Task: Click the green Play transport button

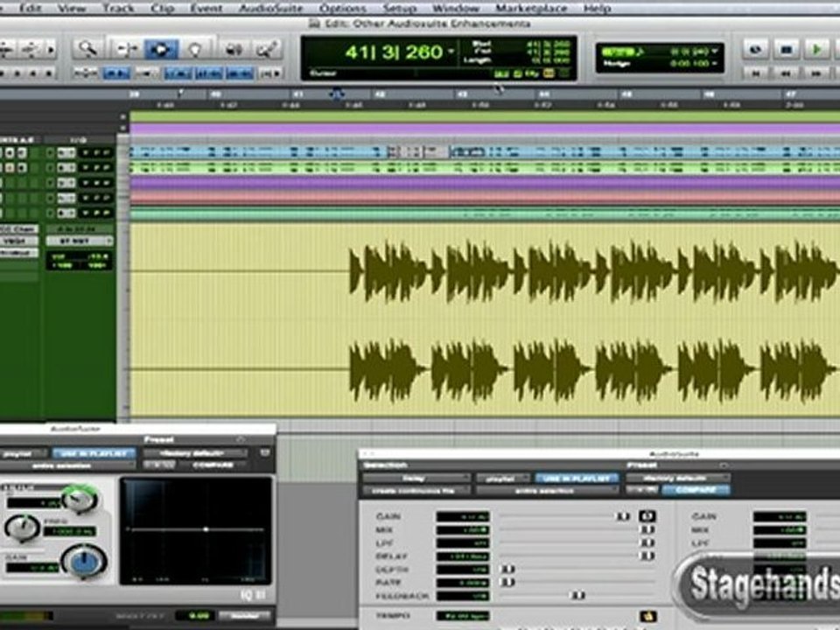Action: click(817, 49)
